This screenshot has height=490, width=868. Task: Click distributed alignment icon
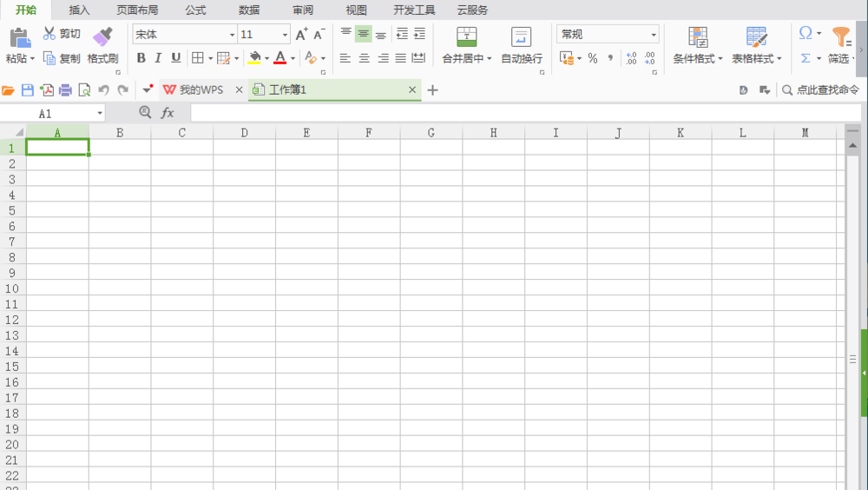coord(418,57)
